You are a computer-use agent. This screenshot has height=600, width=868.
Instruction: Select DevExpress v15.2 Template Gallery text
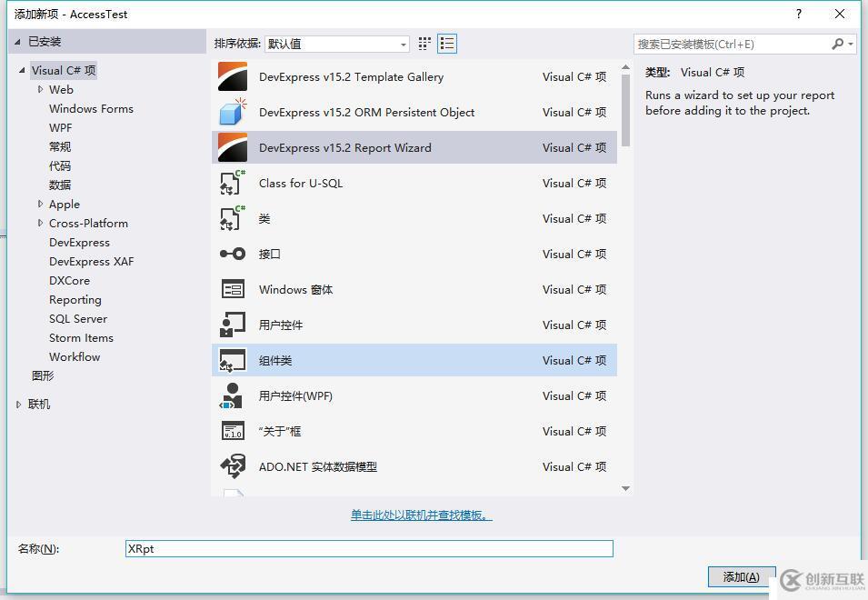(x=351, y=77)
